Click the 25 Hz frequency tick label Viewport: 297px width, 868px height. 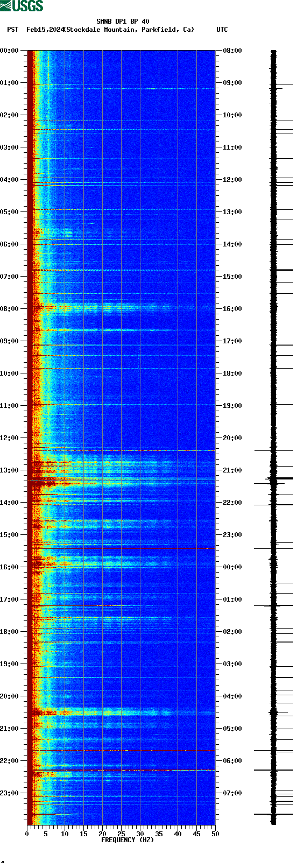(x=121, y=834)
